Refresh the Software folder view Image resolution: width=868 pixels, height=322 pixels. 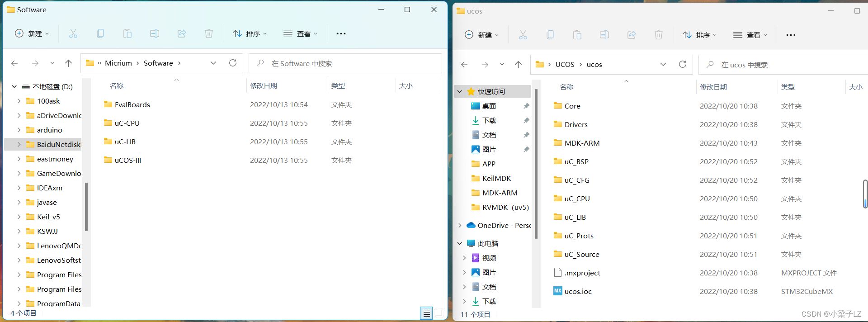coord(233,63)
